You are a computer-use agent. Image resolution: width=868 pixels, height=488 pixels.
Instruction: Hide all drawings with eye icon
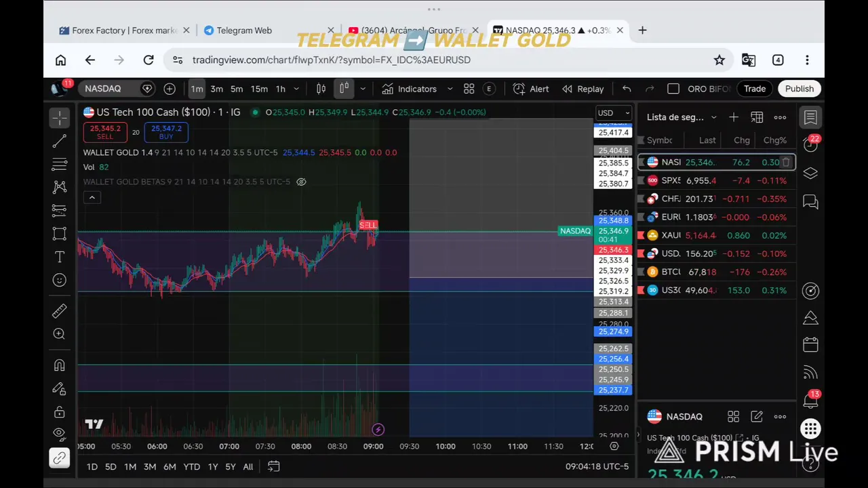[x=60, y=434]
